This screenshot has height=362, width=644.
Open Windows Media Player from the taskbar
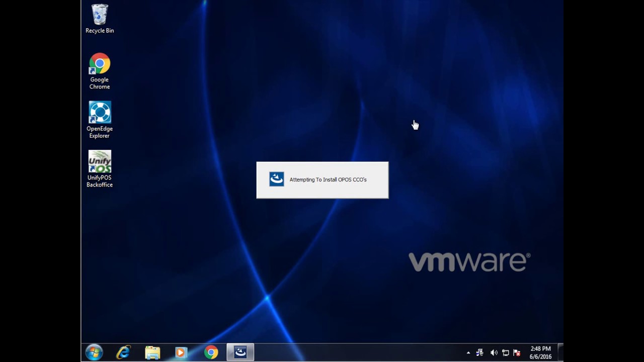point(181,352)
